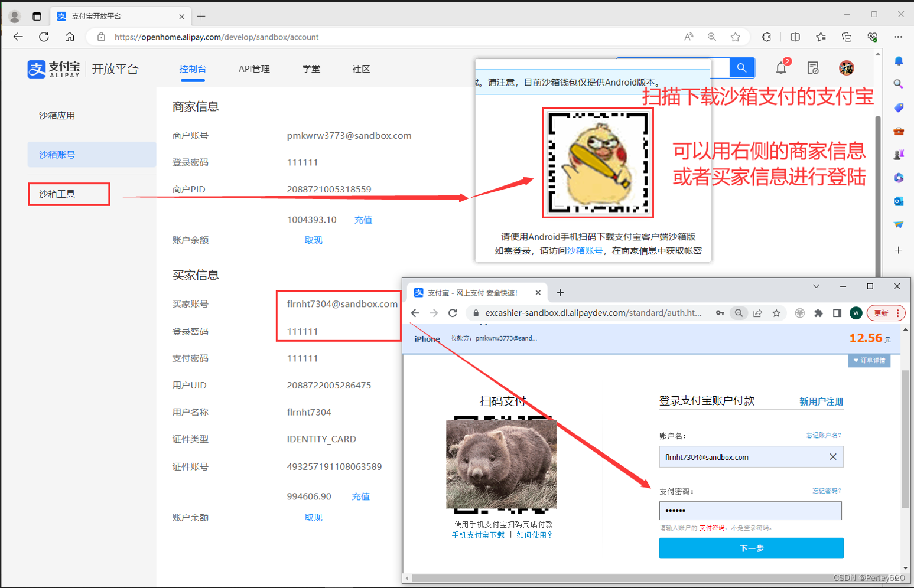
Task: Click 忘记密码 link
Action: [827, 491]
